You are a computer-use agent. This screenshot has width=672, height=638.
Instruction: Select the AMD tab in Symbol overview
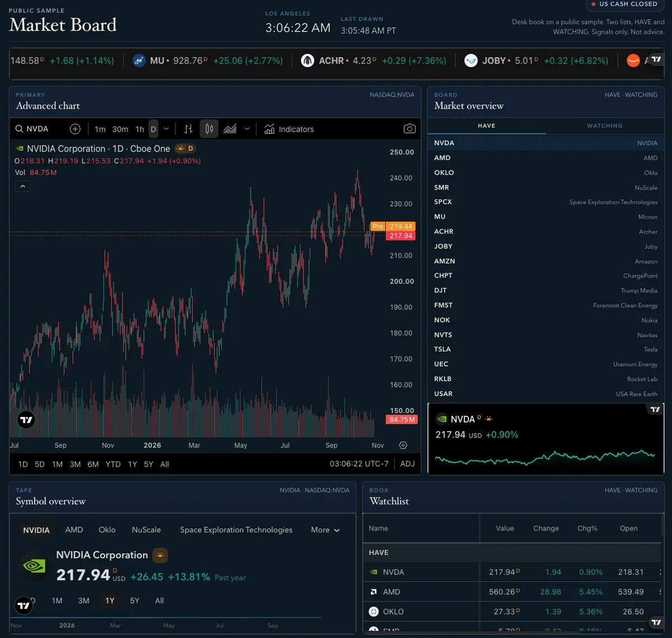[x=74, y=530]
